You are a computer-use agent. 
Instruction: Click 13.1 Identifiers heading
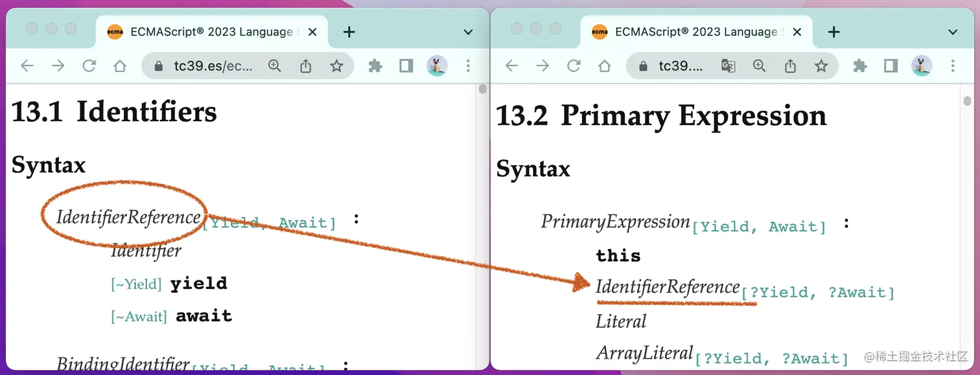point(114,112)
